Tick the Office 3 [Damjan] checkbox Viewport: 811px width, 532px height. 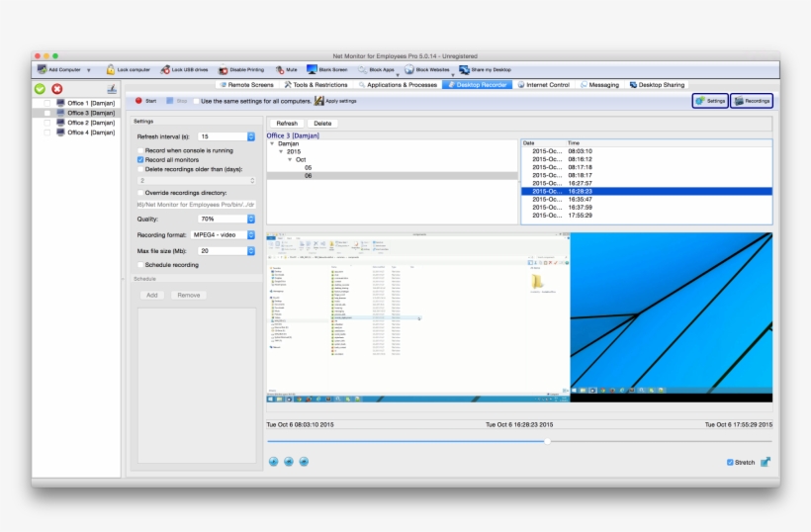coord(47,113)
